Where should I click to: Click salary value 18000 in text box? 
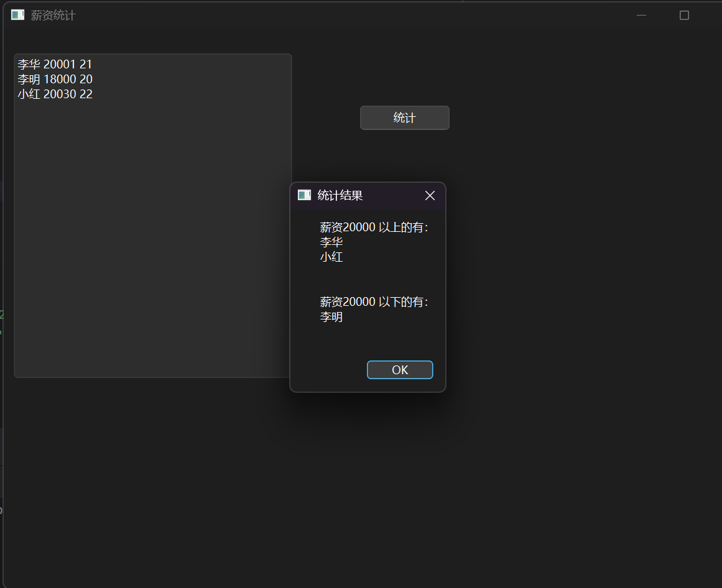coord(60,79)
